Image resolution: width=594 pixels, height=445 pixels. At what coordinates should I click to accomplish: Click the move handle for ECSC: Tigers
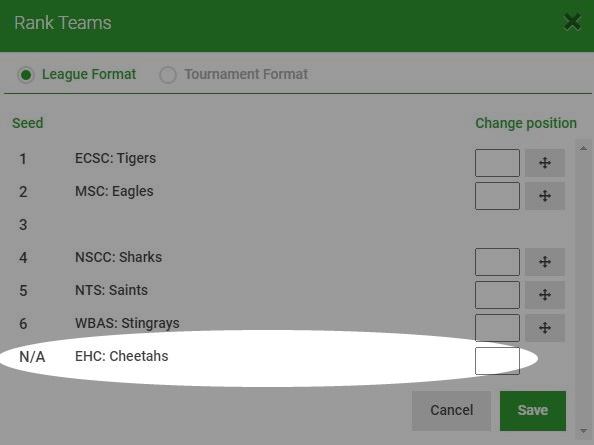point(545,163)
